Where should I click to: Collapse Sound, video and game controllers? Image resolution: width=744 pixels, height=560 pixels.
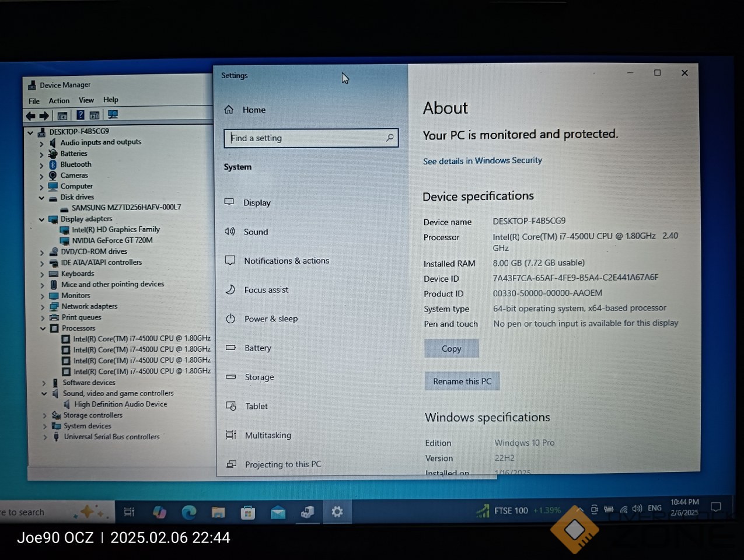tap(44, 394)
